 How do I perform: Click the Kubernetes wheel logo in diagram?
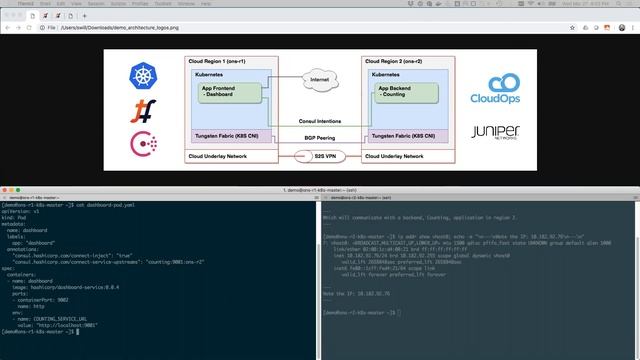pos(143,76)
